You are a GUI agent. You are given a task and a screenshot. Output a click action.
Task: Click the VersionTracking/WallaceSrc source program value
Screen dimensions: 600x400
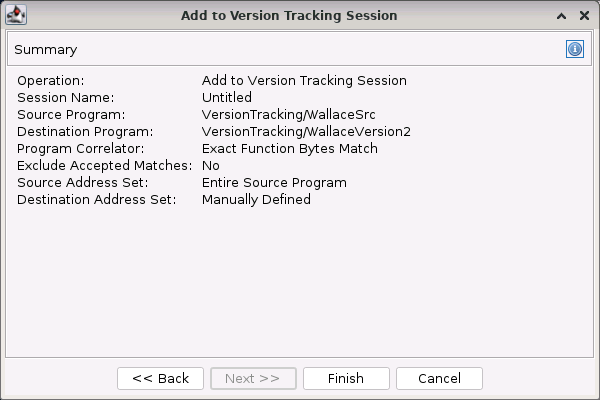point(288,114)
